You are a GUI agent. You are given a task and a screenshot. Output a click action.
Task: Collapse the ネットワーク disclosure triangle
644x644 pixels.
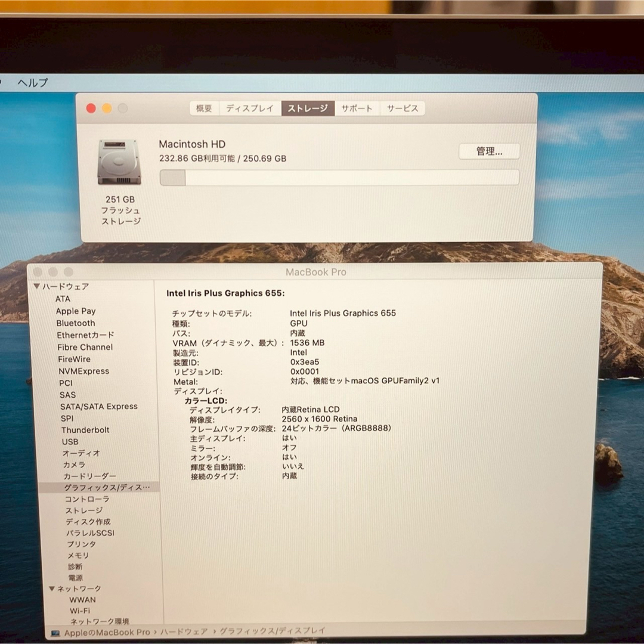52,588
